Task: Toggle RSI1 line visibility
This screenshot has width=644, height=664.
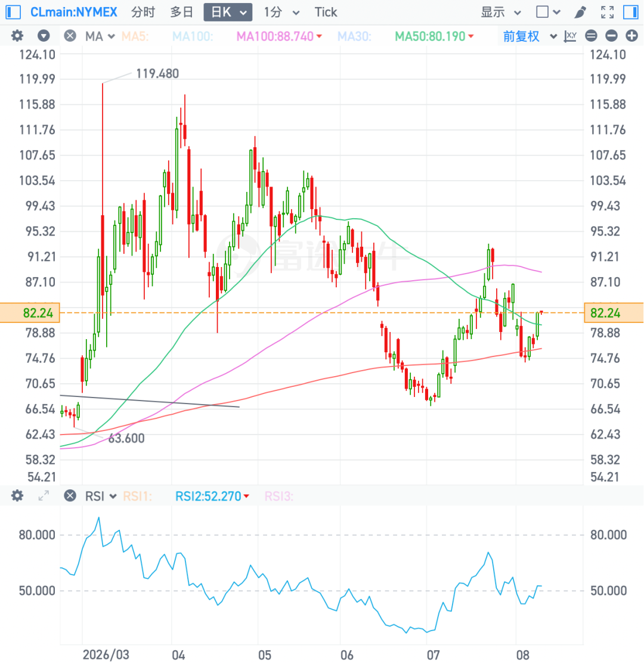Action: [x=137, y=496]
